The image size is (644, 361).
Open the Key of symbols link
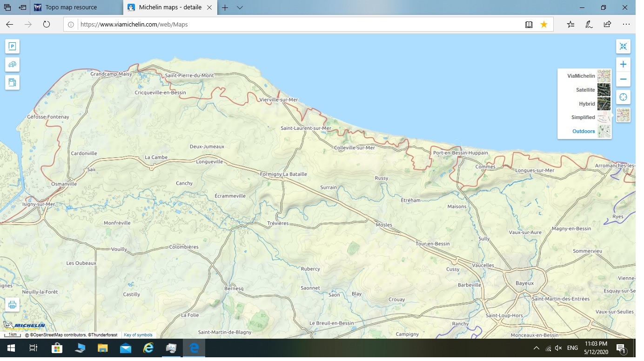pos(138,335)
